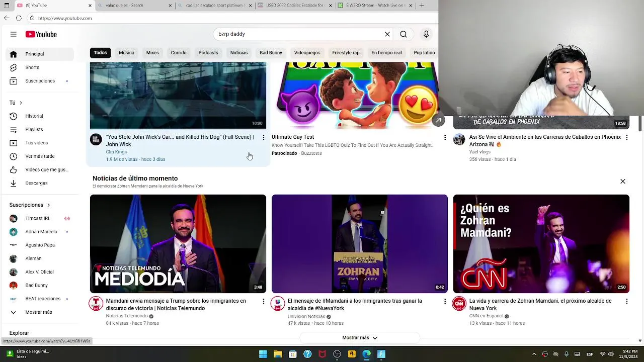Switch to cadillac escalade sport platinum tab

[214, 6]
